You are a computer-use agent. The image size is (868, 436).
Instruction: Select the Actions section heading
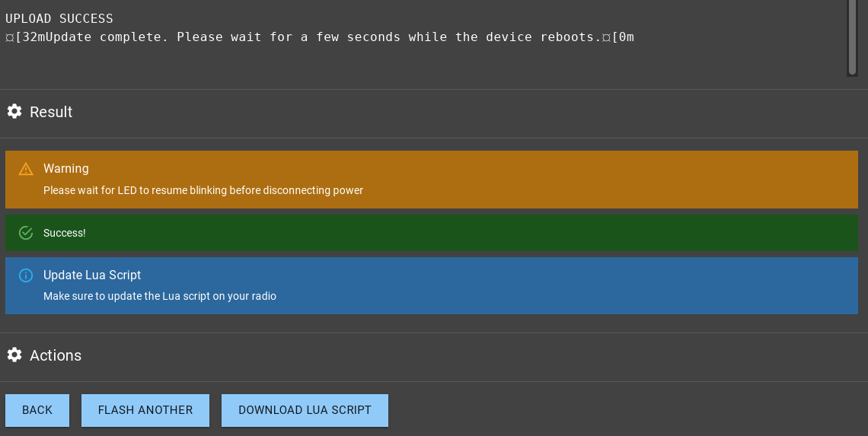pyautogui.click(x=56, y=355)
